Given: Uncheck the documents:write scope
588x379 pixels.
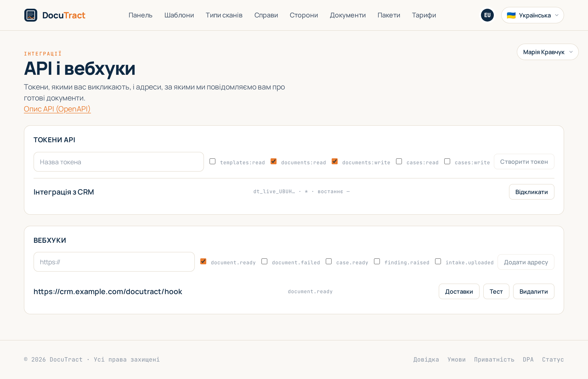Looking at the screenshot, I should pos(334,162).
